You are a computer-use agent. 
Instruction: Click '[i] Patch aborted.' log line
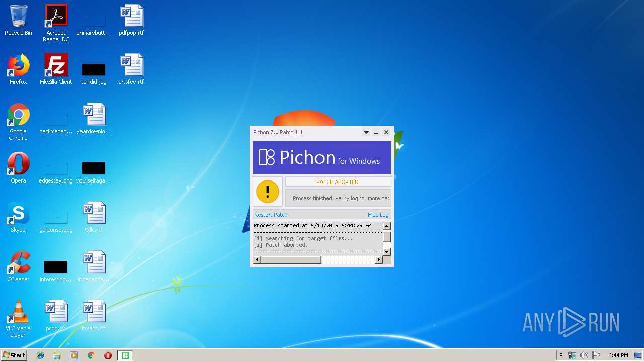coord(280,245)
